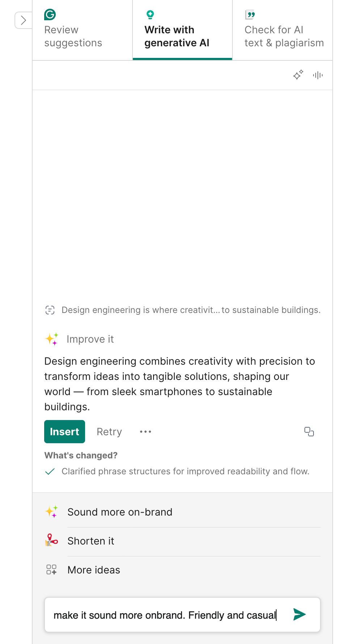Click the sparkle icon beside Sound more on-brand

click(52, 512)
